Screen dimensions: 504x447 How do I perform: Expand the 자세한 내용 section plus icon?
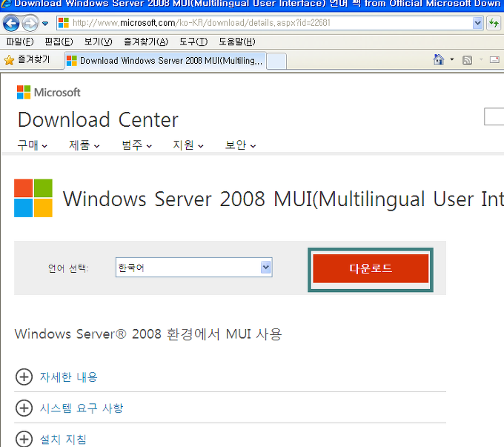(x=24, y=377)
